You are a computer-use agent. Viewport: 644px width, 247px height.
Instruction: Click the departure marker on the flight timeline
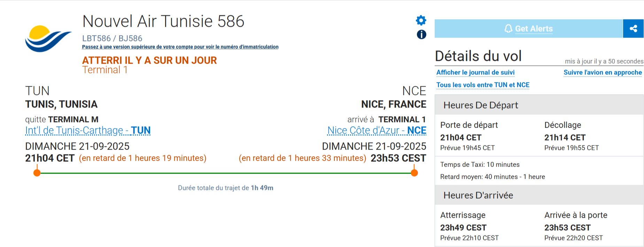click(37, 173)
